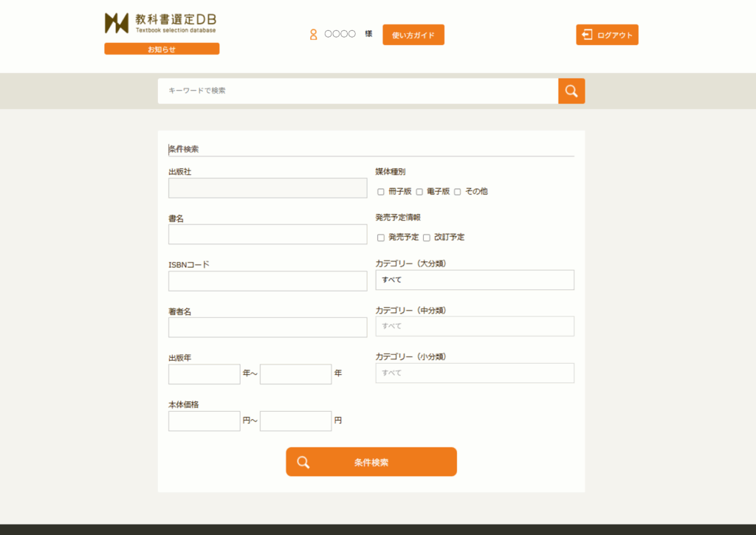Enable the 発売予定 checkbox
The image size is (756, 535).
pyautogui.click(x=381, y=237)
